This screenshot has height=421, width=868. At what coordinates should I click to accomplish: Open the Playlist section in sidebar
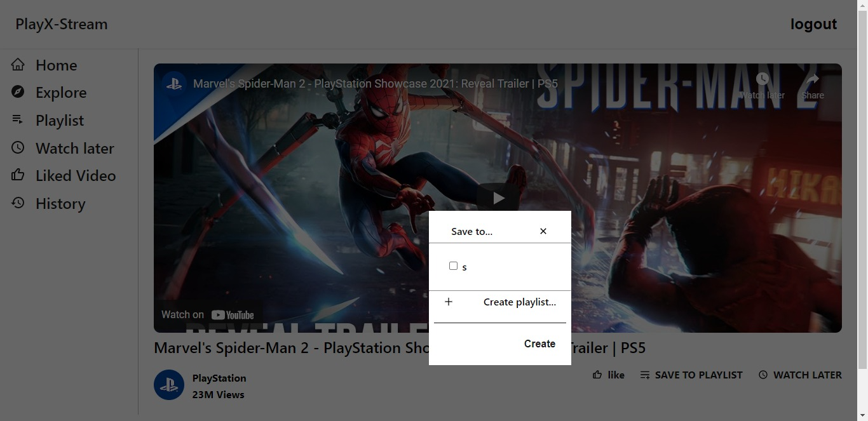60,120
